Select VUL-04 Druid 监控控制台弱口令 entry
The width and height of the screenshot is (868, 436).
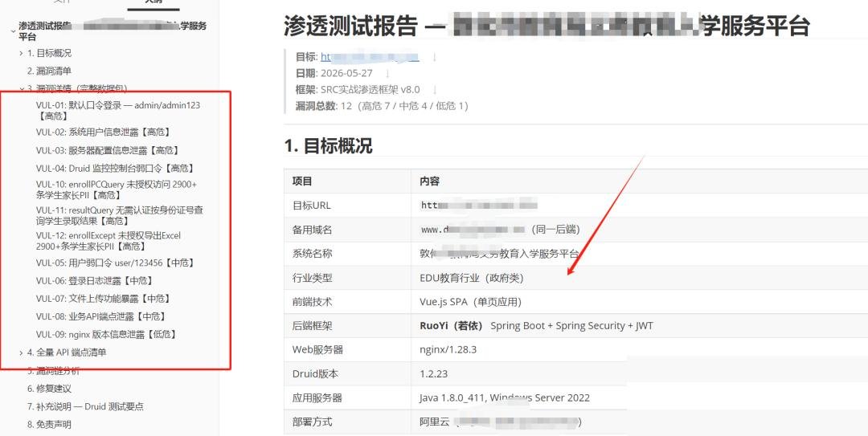click(115, 168)
